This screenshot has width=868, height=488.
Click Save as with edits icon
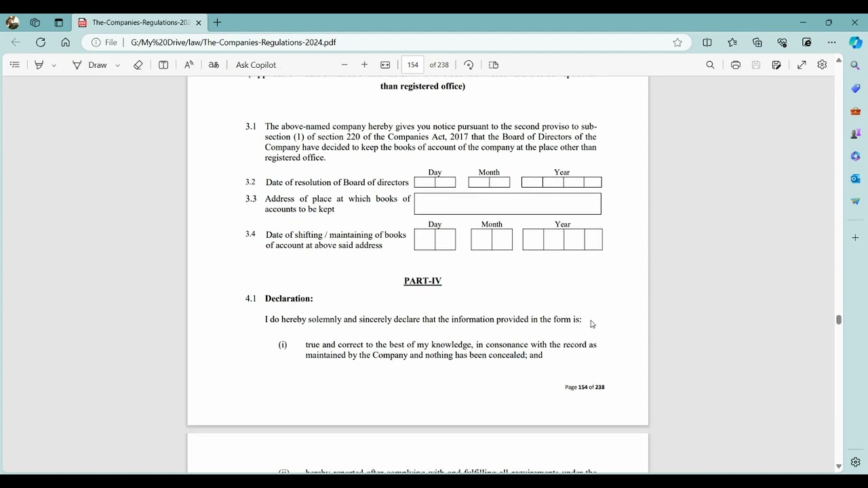click(776, 65)
